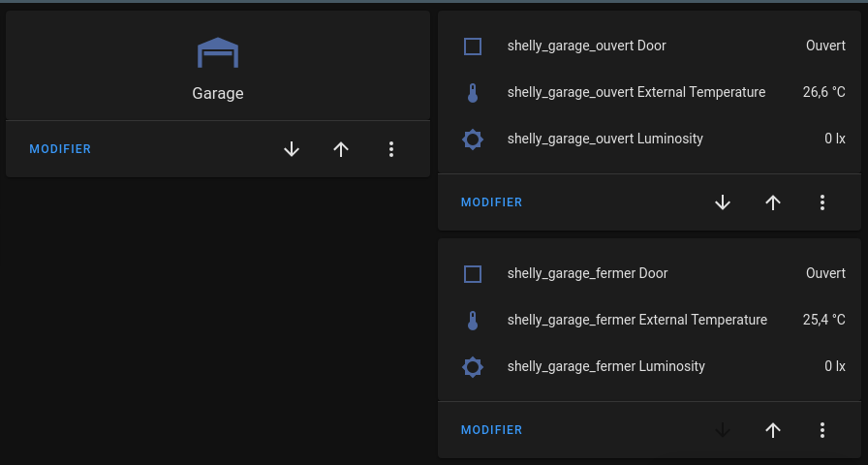This screenshot has width=868, height=465.
Task: Click the shelly_garage_ouvert Door state icon
Action: [473, 46]
